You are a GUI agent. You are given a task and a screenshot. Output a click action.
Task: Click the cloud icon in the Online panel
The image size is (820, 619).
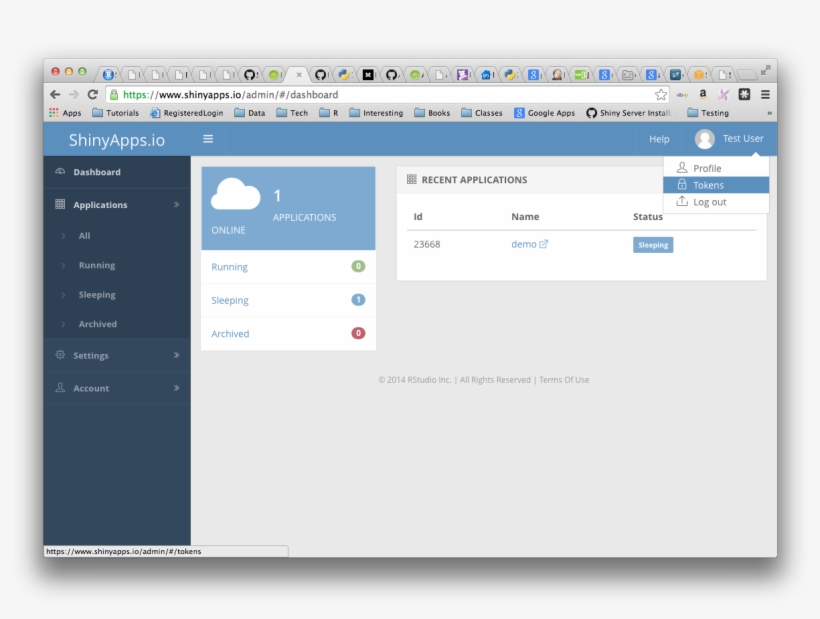point(235,192)
